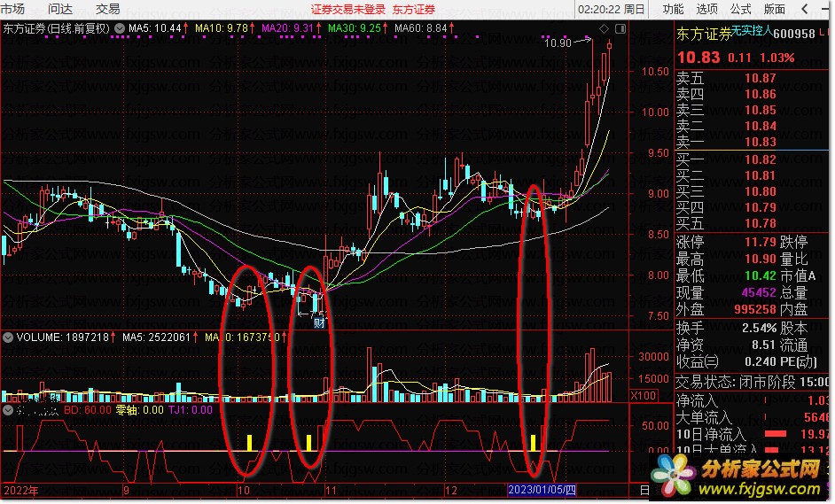This screenshot has height=504, width=835.
Task: Toggle the side panel layout icon
Action: tap(620, 28)
